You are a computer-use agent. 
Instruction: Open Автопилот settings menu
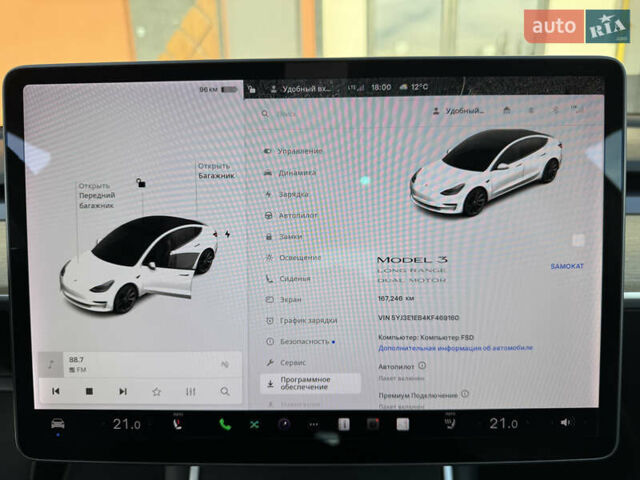coord(291,215)
